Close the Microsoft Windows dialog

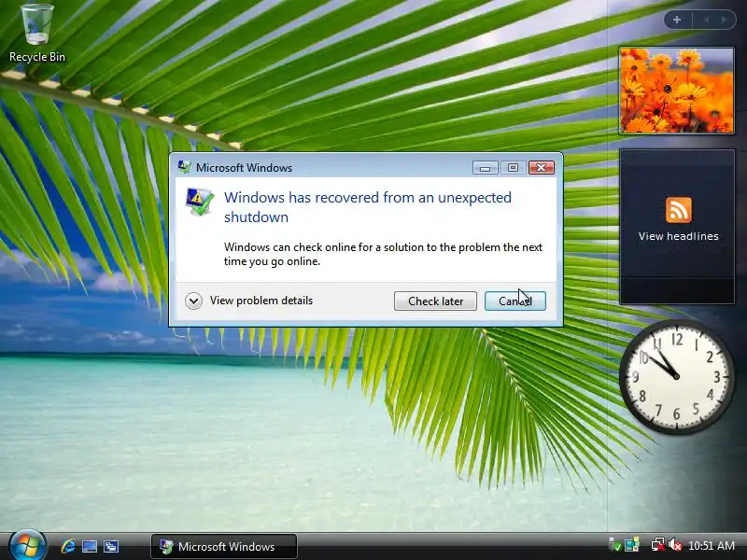[x=541, y=168]
